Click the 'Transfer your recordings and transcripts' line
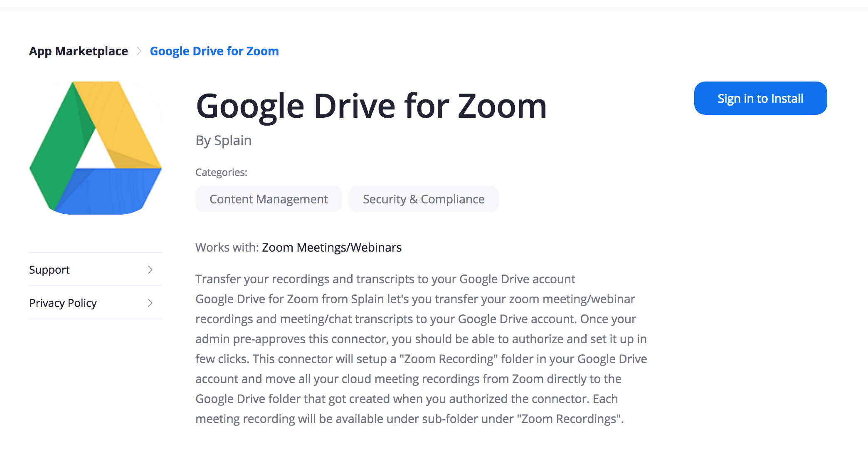The height and width of the screenshot is (460, 868). (x=385, y=279)
